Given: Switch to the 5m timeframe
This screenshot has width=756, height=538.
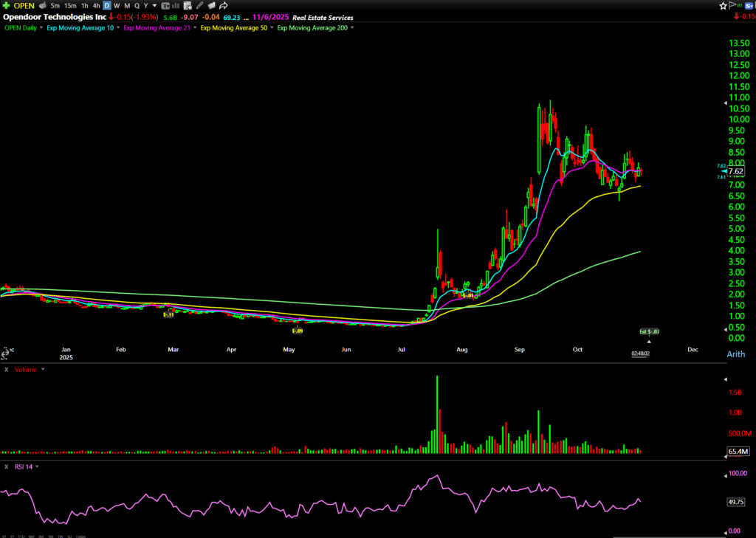Looking at the screenshot, I should coord(55,6).
